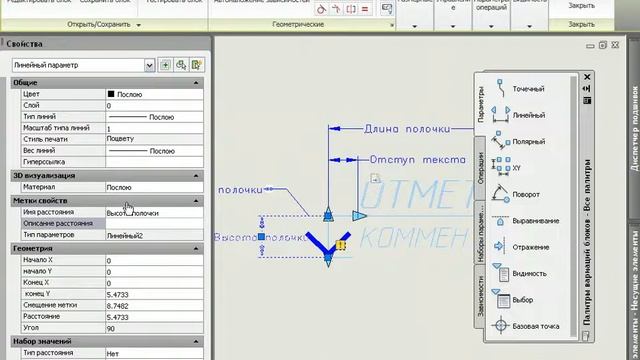The height and width of the screenshot is (360, 640).
Task: Select the XY parameter tool
Action: click(x=507, y=168)
